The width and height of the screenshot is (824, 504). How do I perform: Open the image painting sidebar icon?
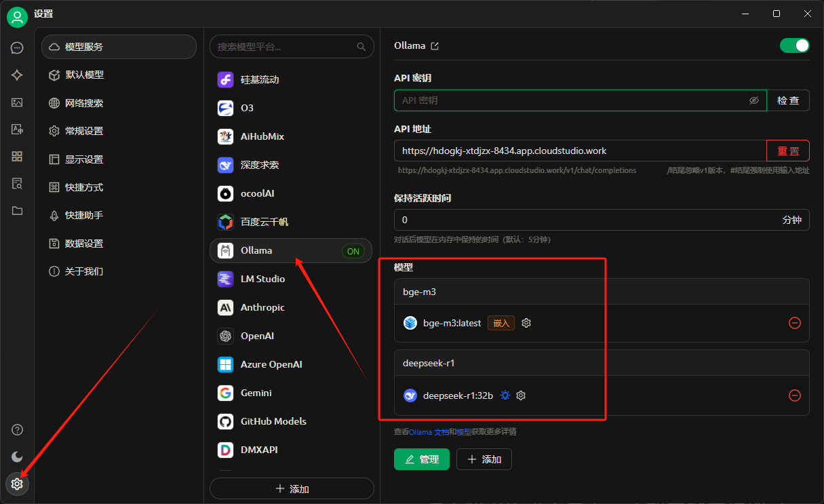[17, 102]
